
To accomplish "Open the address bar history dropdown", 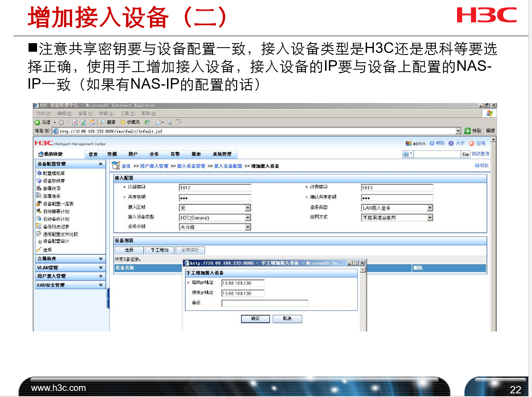I will pyautogui.click(x=458, y=131).
